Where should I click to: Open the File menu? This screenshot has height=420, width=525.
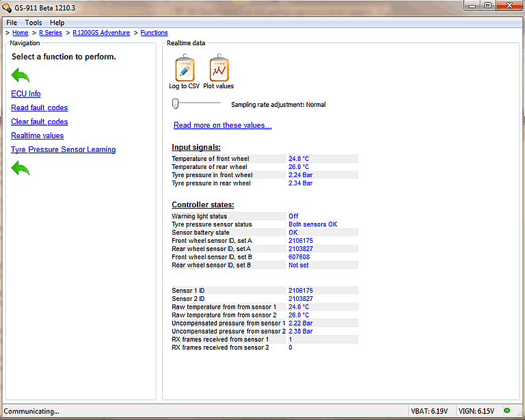[12, 23]
